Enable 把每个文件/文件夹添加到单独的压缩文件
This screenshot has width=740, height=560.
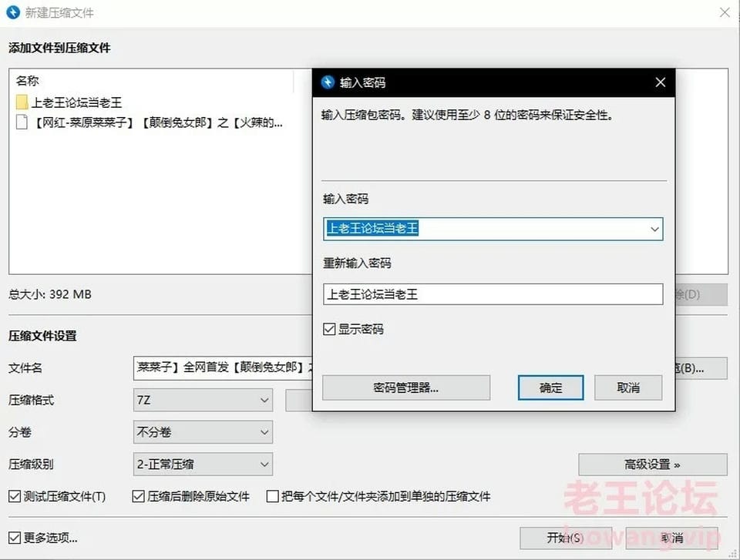click(272, 496)
